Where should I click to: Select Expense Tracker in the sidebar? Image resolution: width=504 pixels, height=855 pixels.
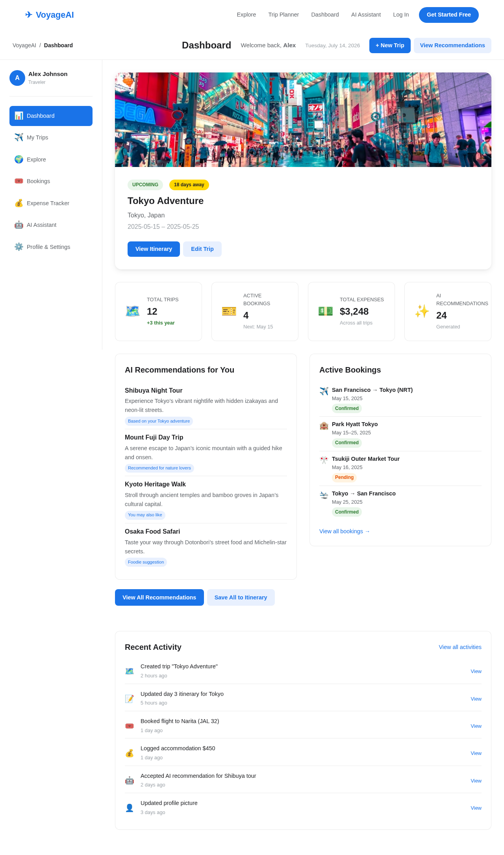click(51, 203)
